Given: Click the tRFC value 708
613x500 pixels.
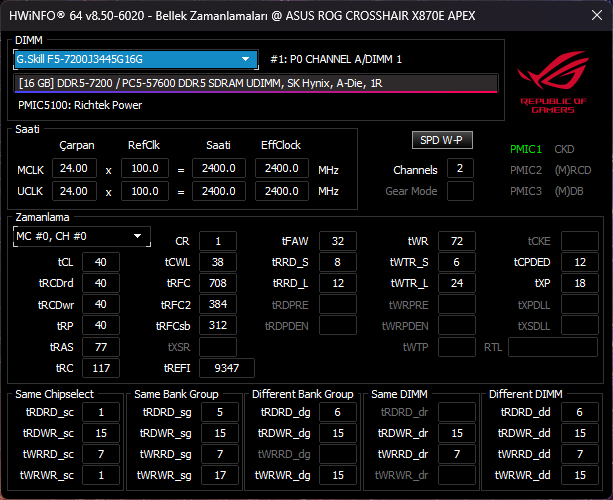Looking at the screenshot, I should click(218, 283).
